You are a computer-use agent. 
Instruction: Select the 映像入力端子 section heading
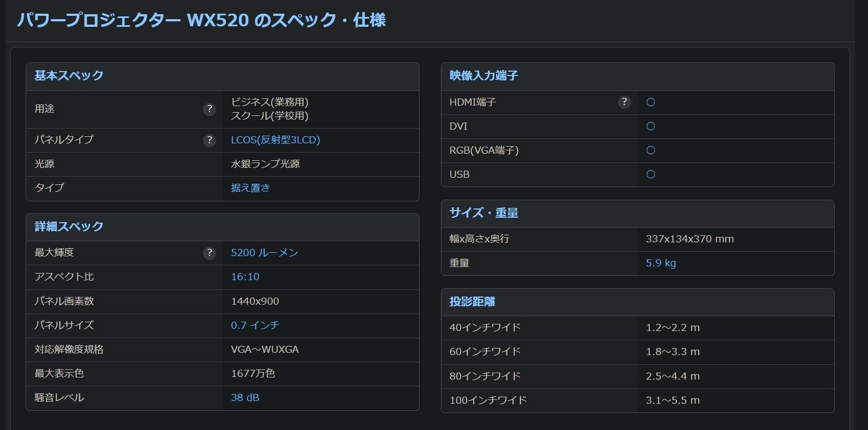(483, 75)
